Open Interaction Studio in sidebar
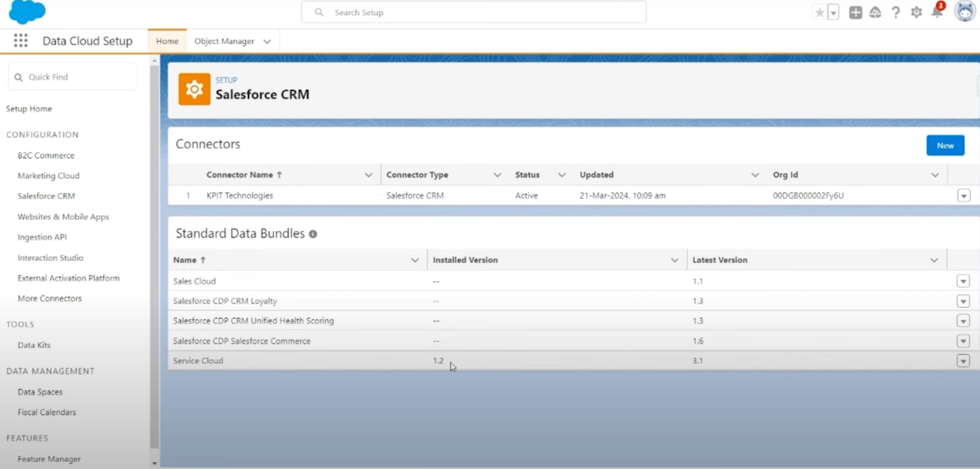Image resolution: width=980 pixels, height=469 pixels. coord(50,258)
